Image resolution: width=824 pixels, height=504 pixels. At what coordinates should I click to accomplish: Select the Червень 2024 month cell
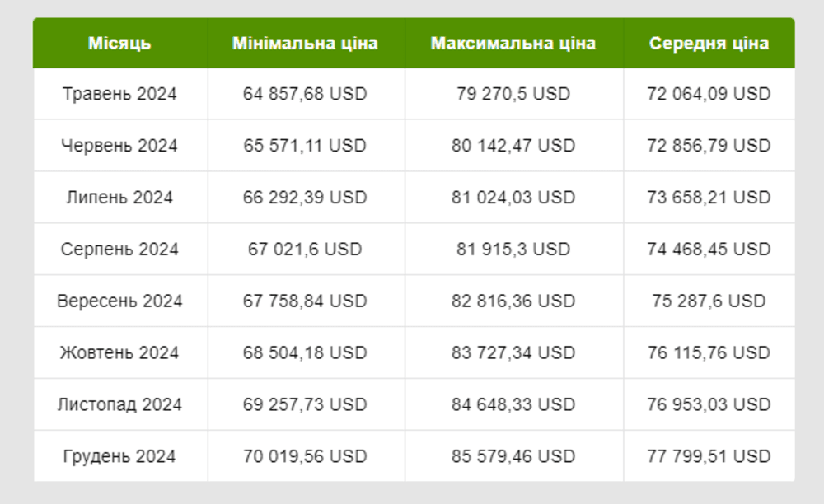pyautogui.click(x=119, y=146)
